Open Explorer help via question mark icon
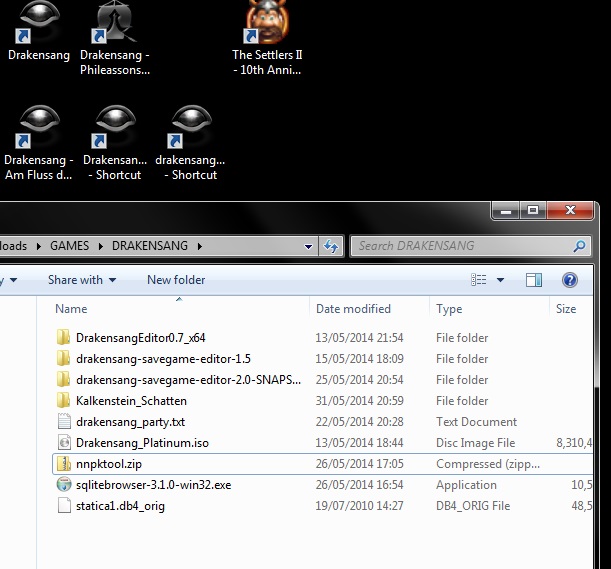Viewport: 611px width, 569px height. click(569, 280)
